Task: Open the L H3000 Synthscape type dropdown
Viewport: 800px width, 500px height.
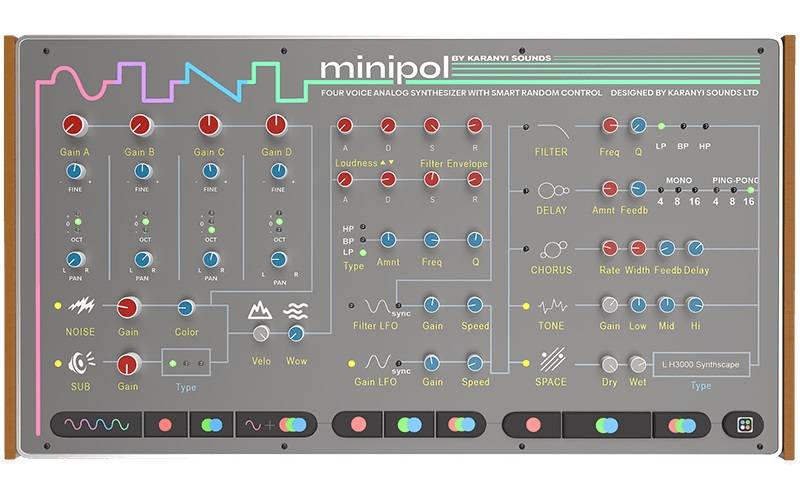Action: tap(700, 365)
